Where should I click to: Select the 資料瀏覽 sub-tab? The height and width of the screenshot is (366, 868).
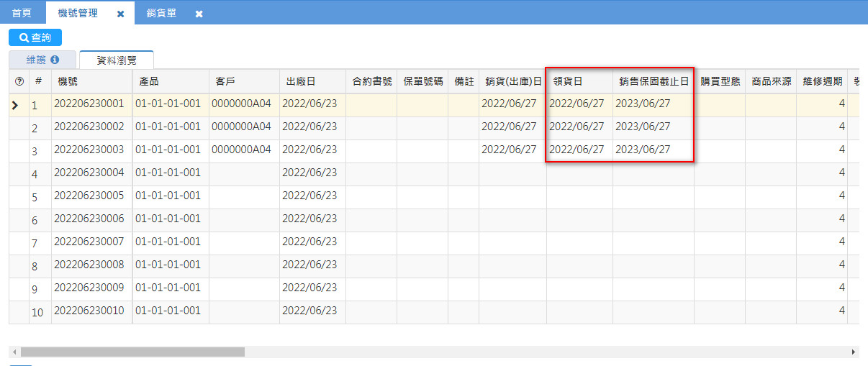[116, 60]
